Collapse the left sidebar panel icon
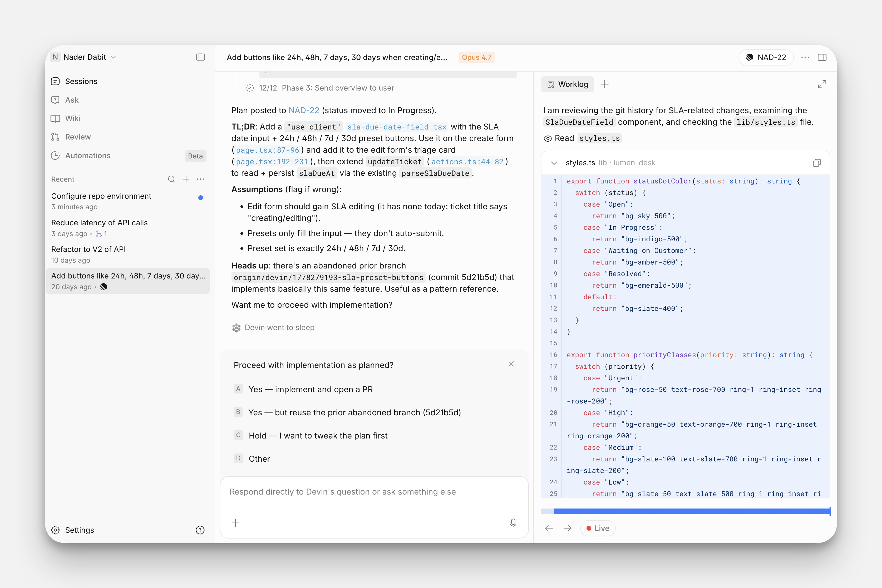This screenshot has height=588, width=882. (201, 57)
